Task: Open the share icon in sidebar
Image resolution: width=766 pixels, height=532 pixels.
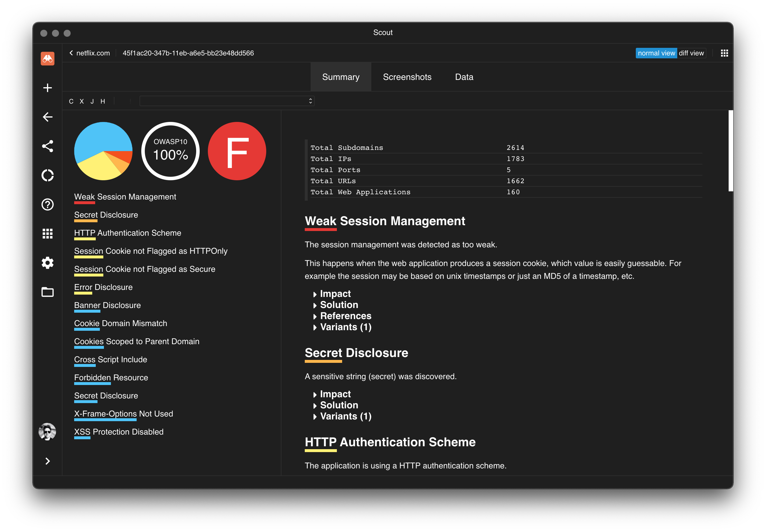Action: tap(47, 146)
